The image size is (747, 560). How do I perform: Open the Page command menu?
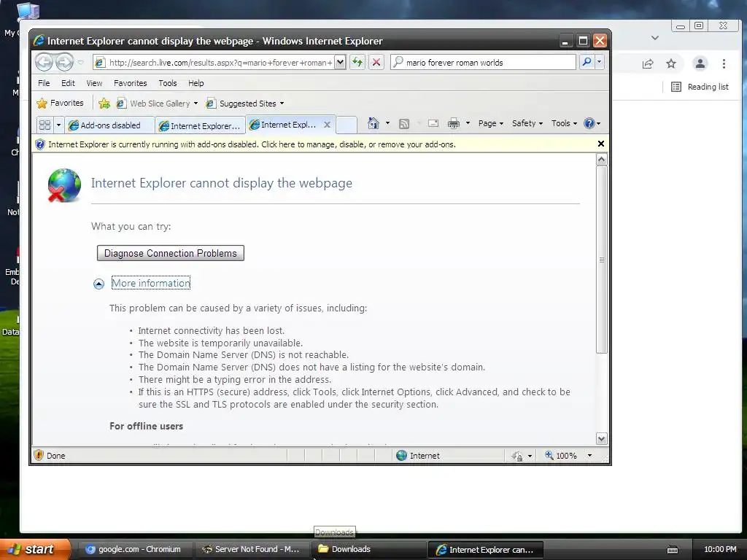pos(491,123)
